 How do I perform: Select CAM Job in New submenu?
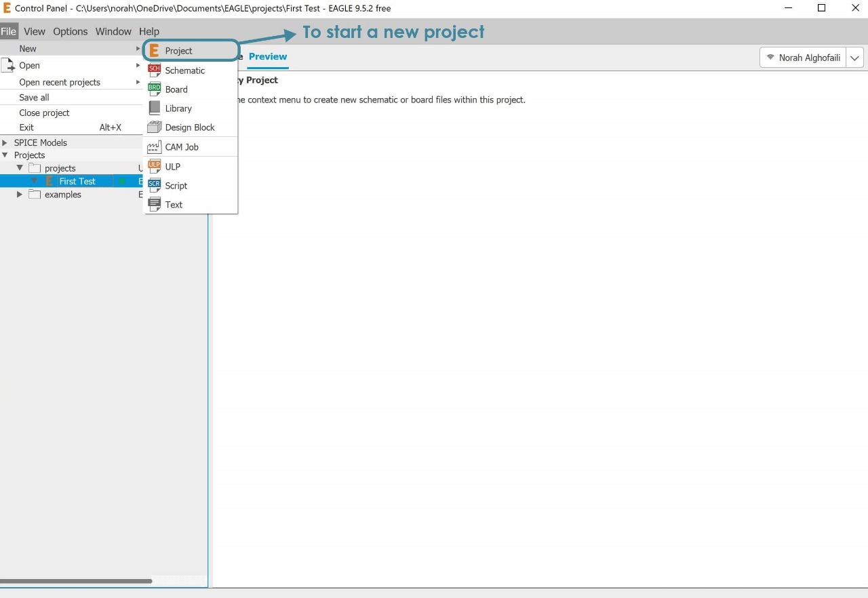[x=191, y=147]
